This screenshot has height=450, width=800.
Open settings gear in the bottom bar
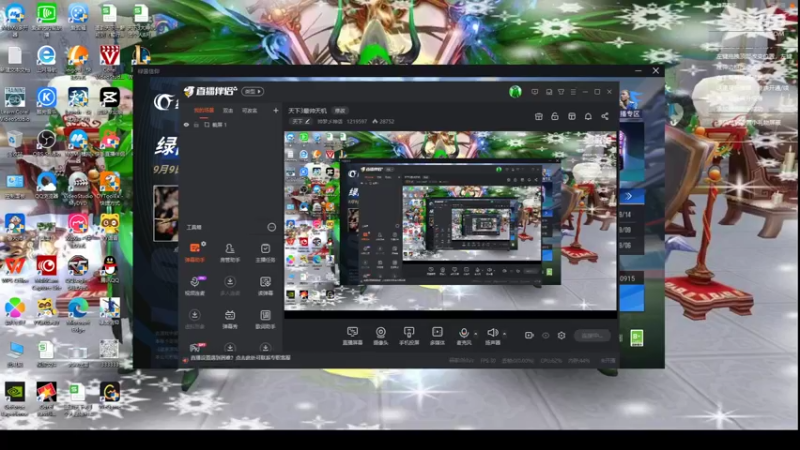(561, 335)
